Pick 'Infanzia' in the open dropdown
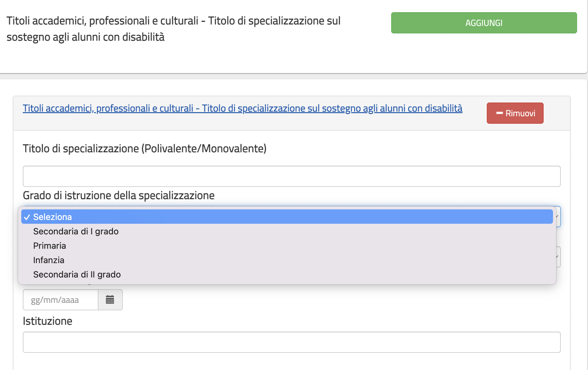 (49, 260)
